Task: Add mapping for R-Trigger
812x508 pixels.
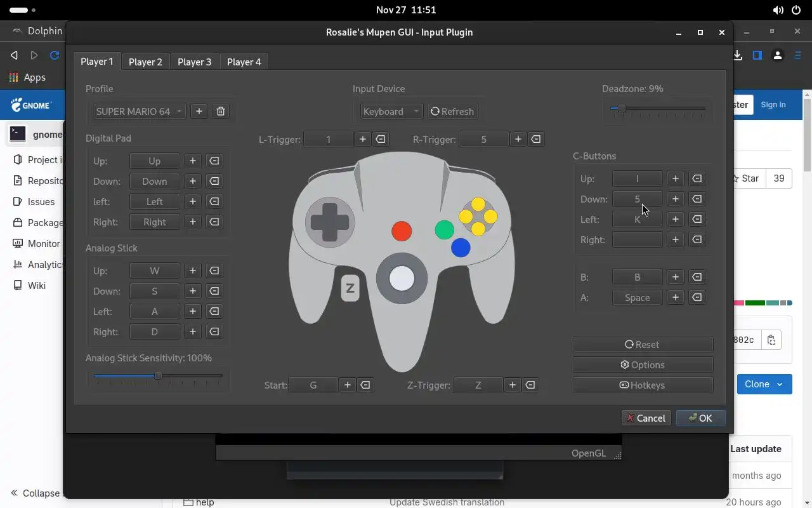Action: point(518,139)
